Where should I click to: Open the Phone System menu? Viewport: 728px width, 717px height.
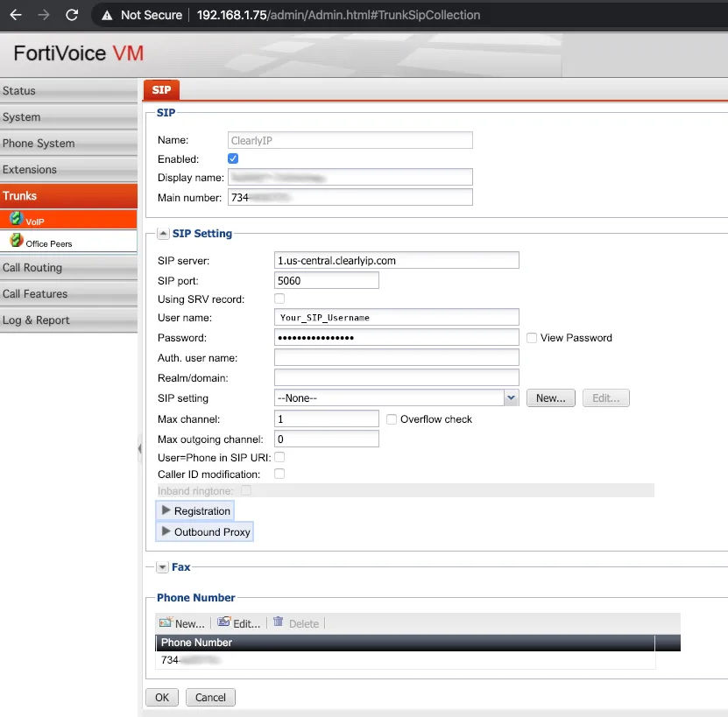[x=68, y=144]
